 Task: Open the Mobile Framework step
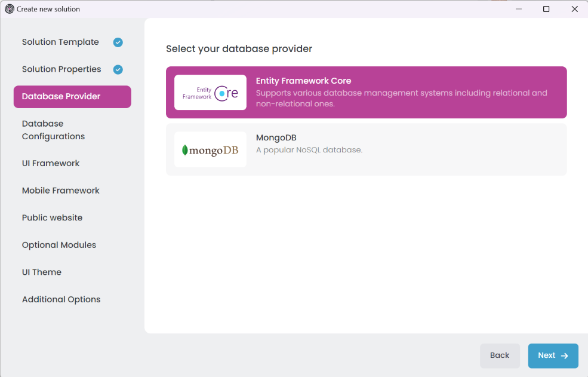pos(72,191)
